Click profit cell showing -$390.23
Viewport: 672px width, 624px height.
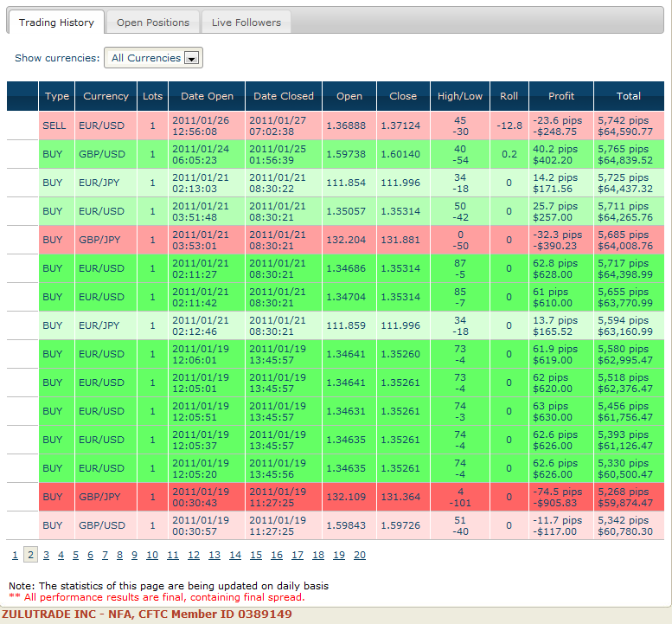tap(561, 240)
